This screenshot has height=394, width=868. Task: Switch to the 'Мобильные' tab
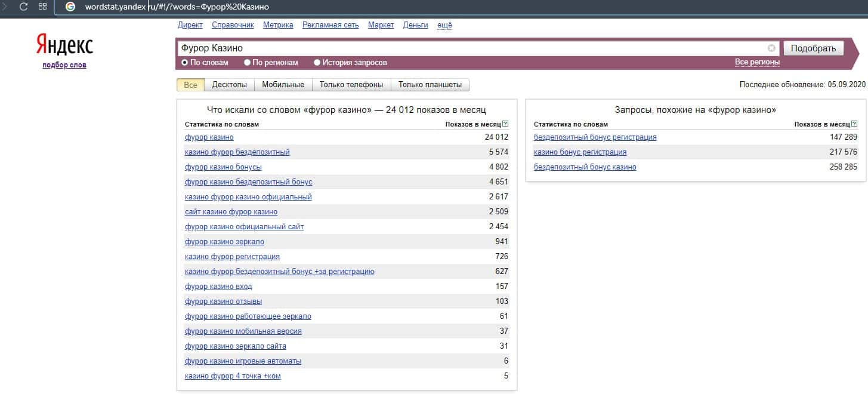[x=283, y=85]
